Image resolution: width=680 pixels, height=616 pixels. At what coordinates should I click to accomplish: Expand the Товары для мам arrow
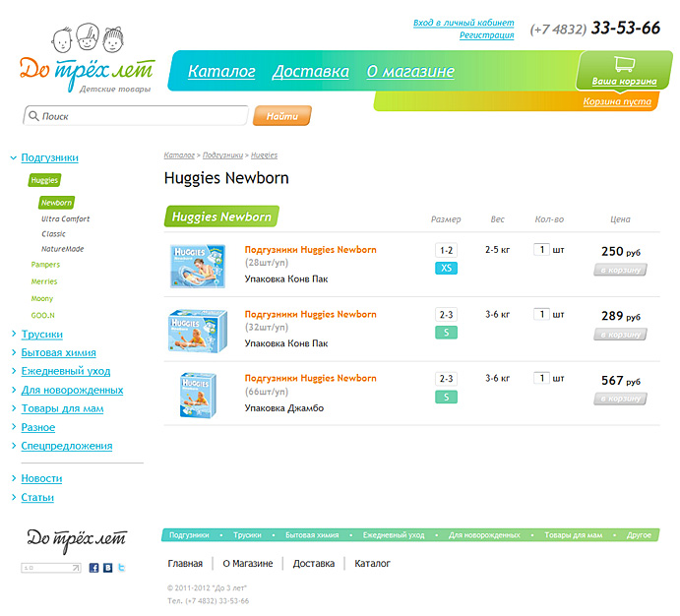tap(14, 408)
